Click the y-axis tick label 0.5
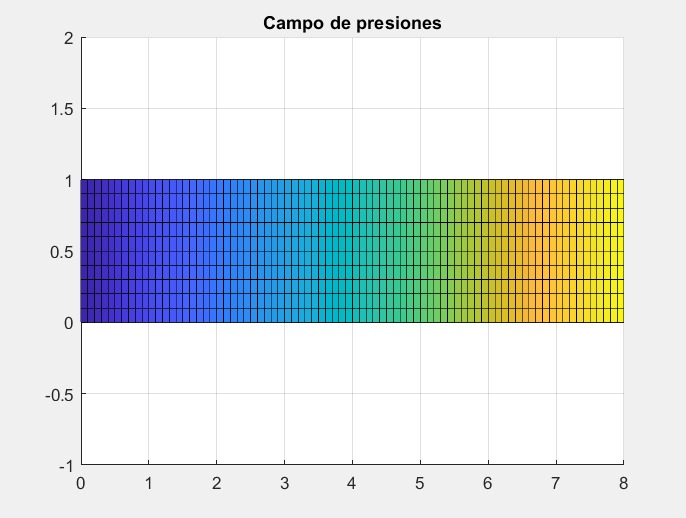The width and height of the screenshot is (686, 518). 63,252
